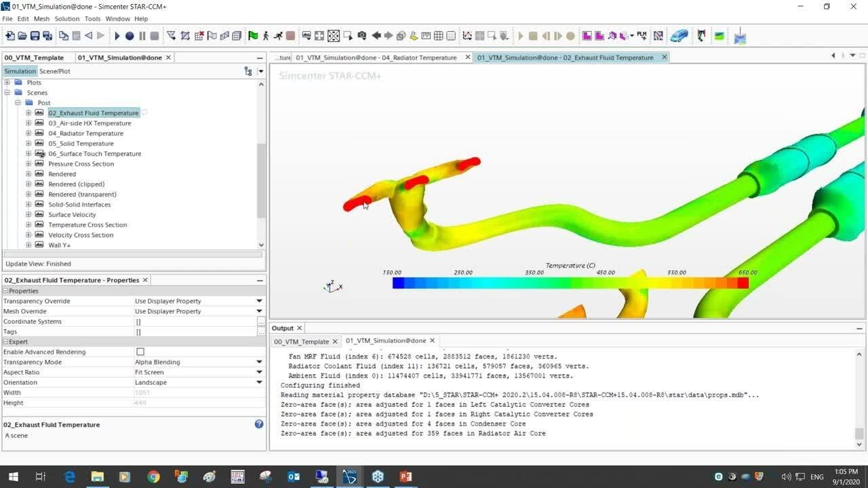Collapse the Scenes folder node
868x488 pixels.
[x=7, y=93]
